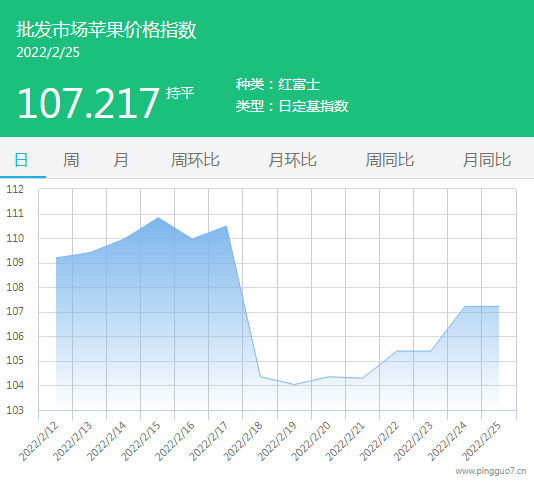Click the 种类：红富士 label
The image size is (534, 481).
click(x=278, y=84)
